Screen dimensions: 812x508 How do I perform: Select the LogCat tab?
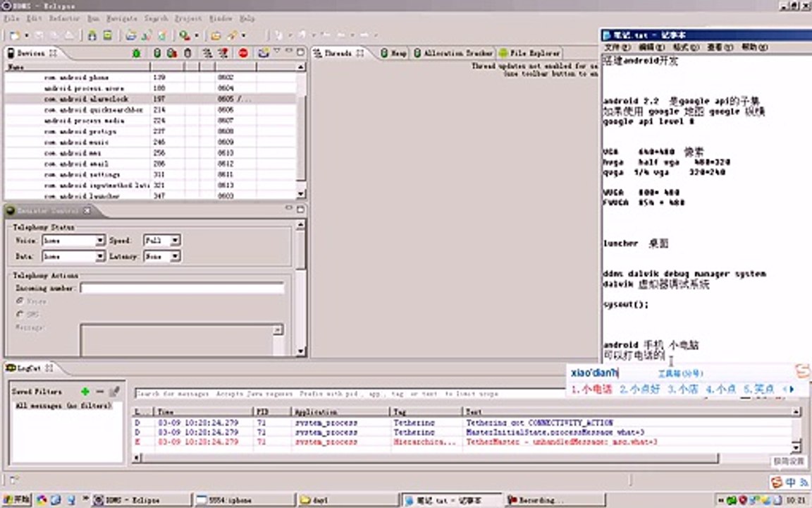click(x=29, y=368)
